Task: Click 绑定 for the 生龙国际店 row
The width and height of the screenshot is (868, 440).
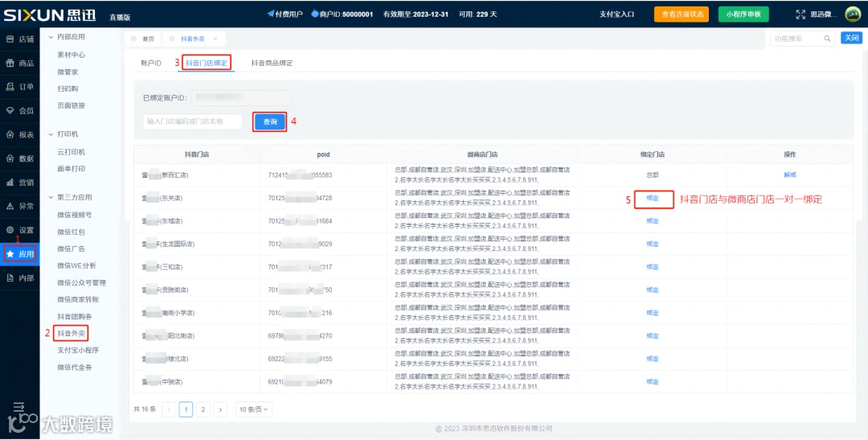Action: pos(653,244)
